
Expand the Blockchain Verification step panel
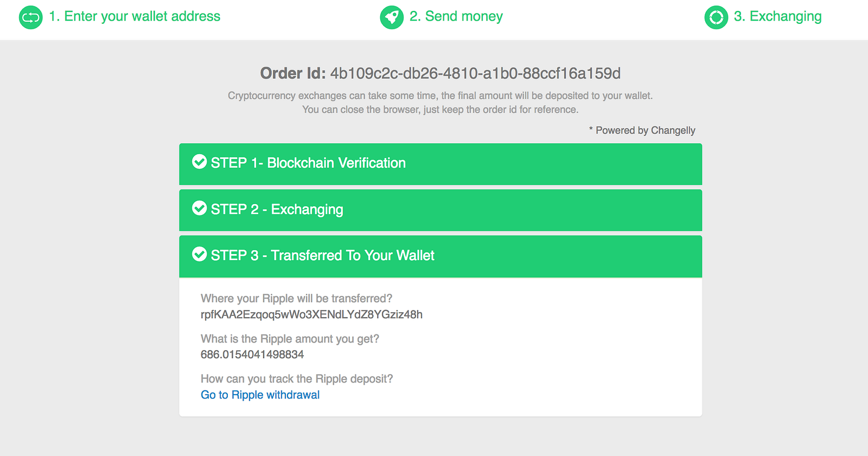(x=440, y=164)
